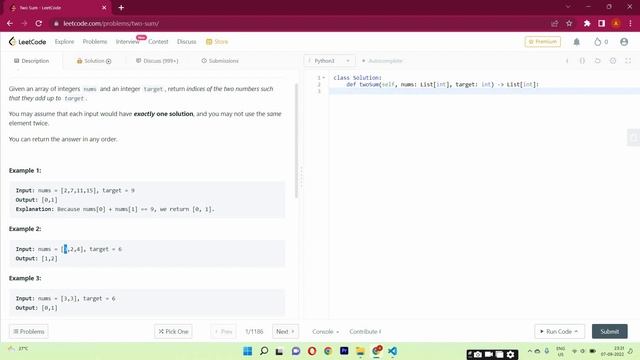
Task: Open taskbar Search
Action: coord(264,351)
